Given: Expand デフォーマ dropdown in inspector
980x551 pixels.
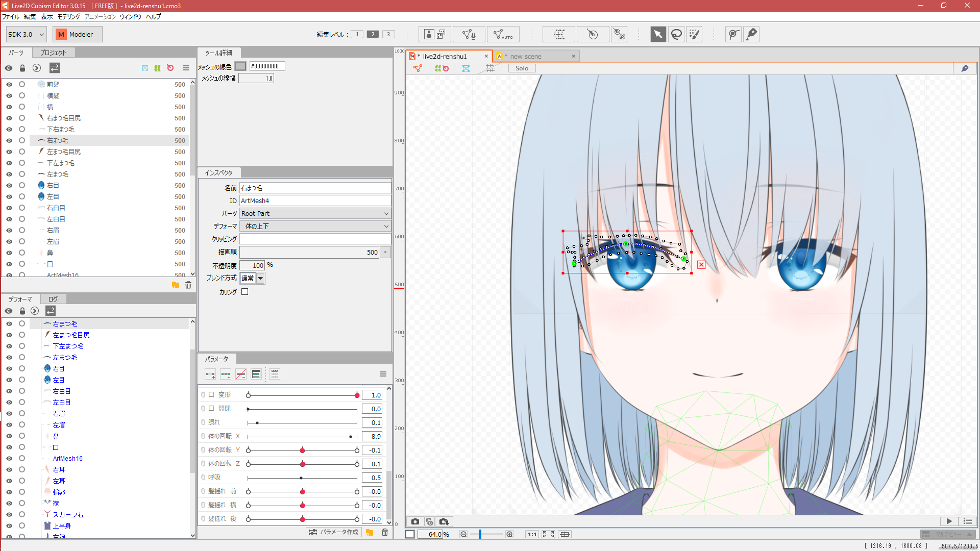Looking at the screenshot, I should tap(386, 226).
